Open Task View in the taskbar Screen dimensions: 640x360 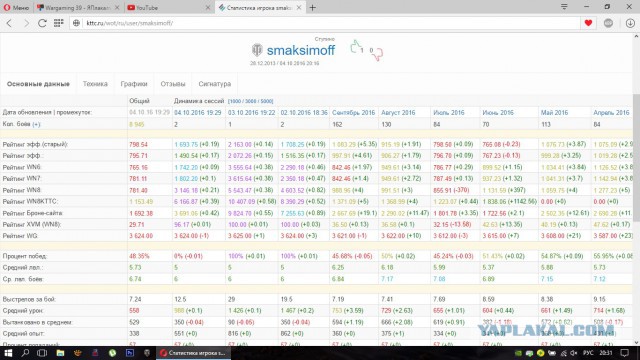42,353
